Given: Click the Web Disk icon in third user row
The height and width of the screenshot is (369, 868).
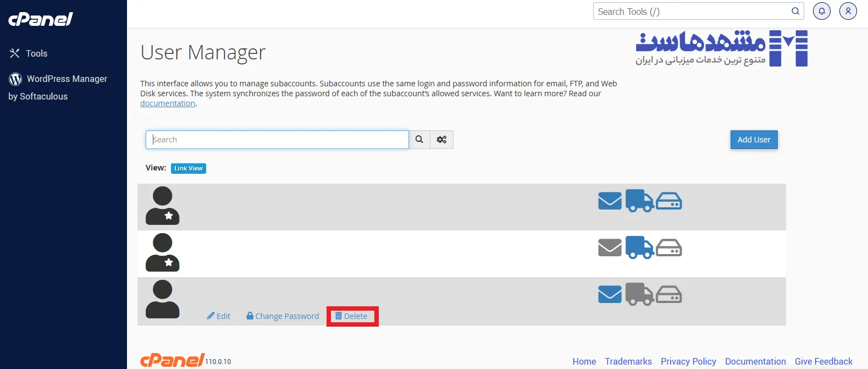Looking at the screenshot, I should (669, 295).
